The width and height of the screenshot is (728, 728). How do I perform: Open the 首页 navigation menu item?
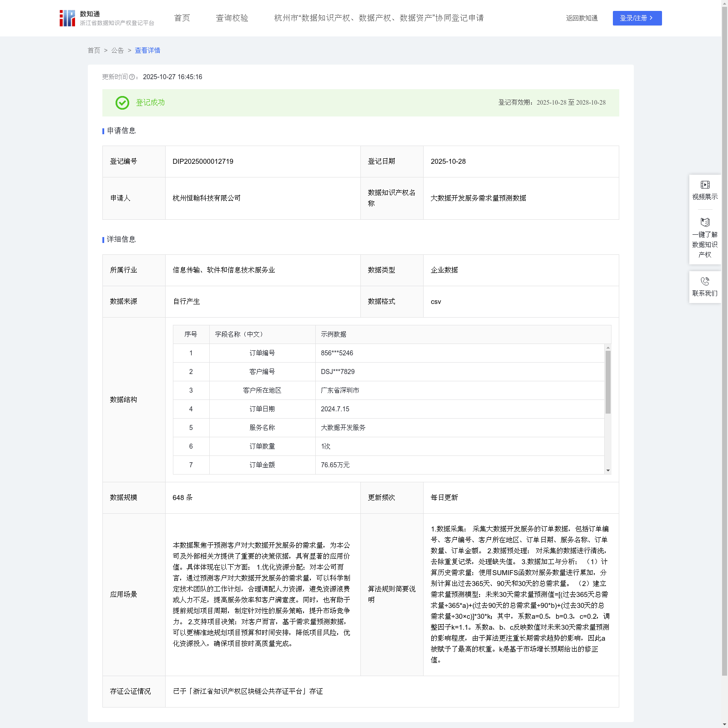pos(182,18)
